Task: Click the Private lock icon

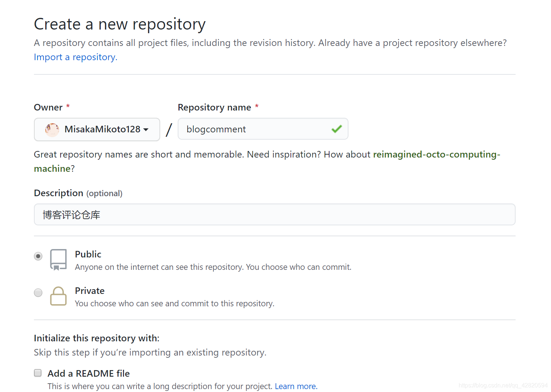Action: pos(58,296)
